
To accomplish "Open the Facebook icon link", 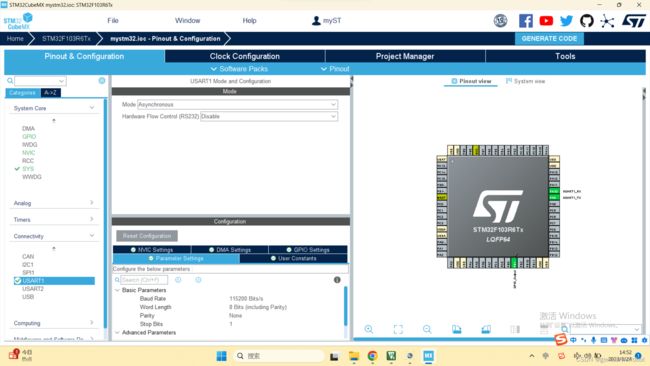I will click(526, 21).
